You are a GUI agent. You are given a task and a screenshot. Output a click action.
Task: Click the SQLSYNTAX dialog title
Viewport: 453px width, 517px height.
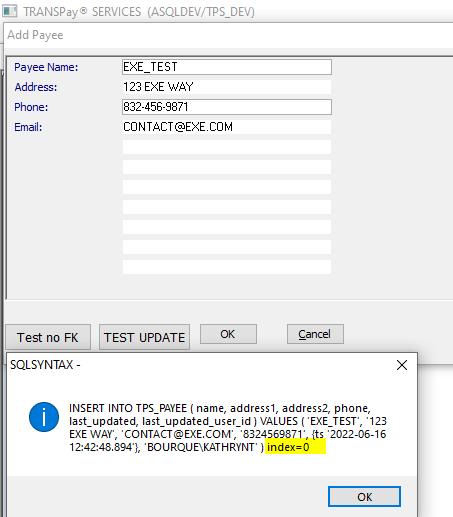click(45, 365)
